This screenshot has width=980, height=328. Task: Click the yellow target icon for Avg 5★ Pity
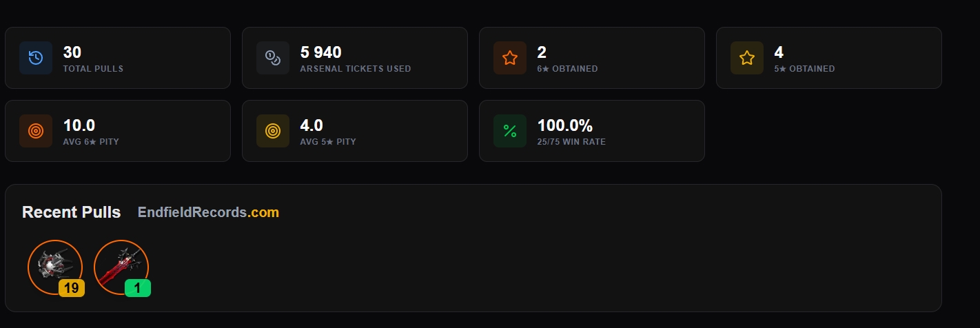coord(273,131)
